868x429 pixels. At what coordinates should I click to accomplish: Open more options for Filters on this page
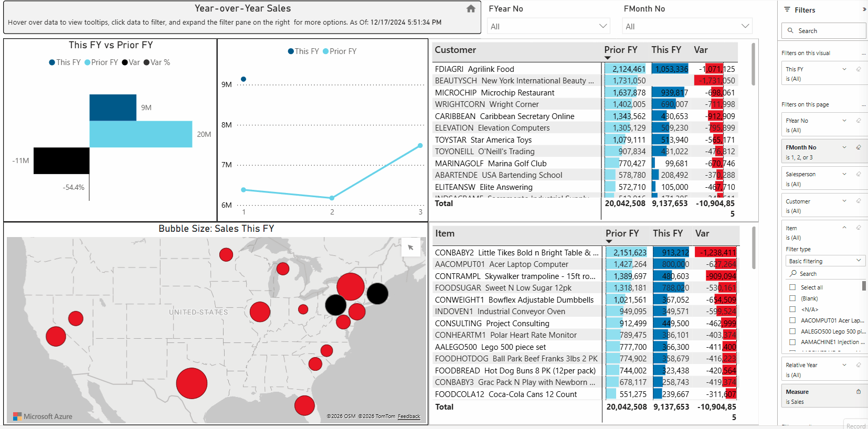click(863, 105)
